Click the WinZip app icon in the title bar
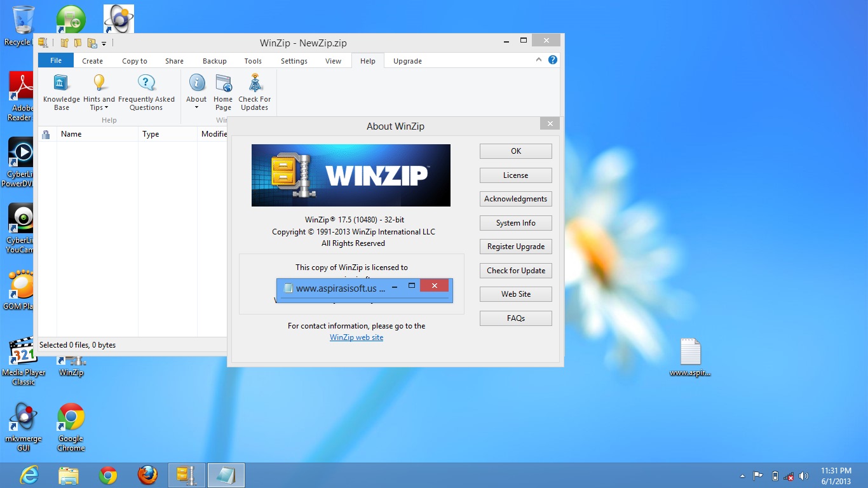Screen dimensions: 868x488 tap(43, 43)
